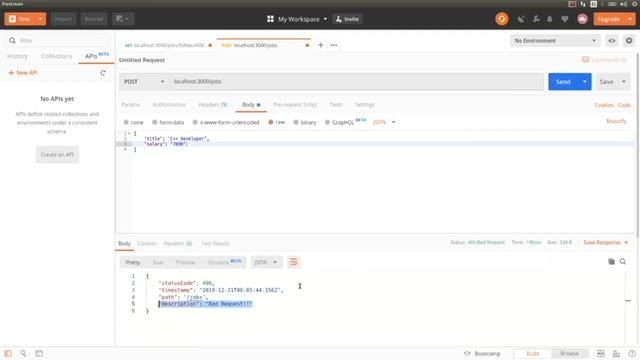Open the Save dropdown arrow

(624, 82)
